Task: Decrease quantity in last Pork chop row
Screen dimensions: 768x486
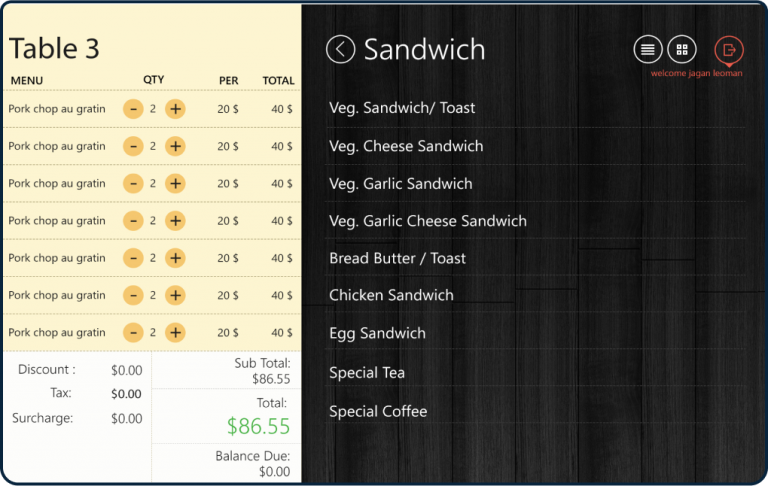Action: pos(133,332)
